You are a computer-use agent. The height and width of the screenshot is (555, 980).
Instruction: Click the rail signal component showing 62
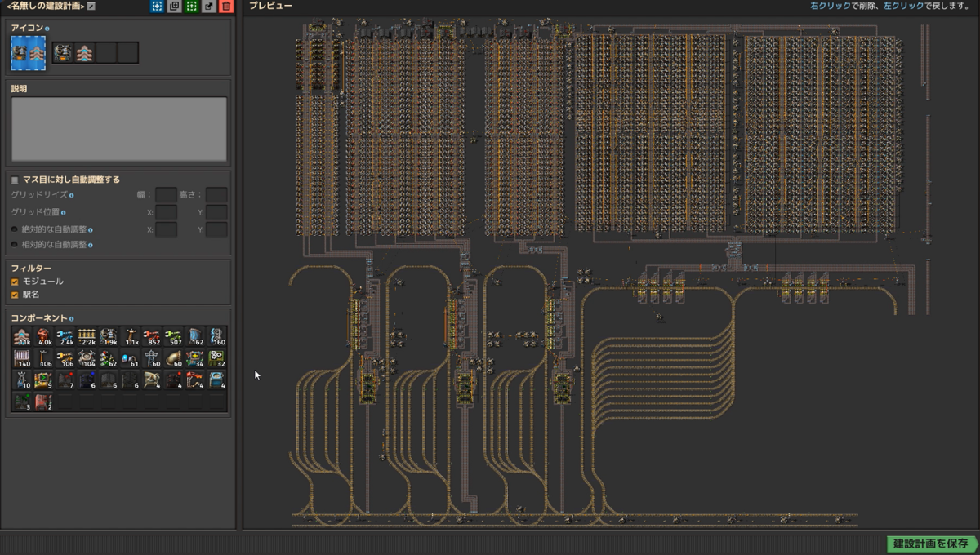pyautogui.click(x=109, y=358)
